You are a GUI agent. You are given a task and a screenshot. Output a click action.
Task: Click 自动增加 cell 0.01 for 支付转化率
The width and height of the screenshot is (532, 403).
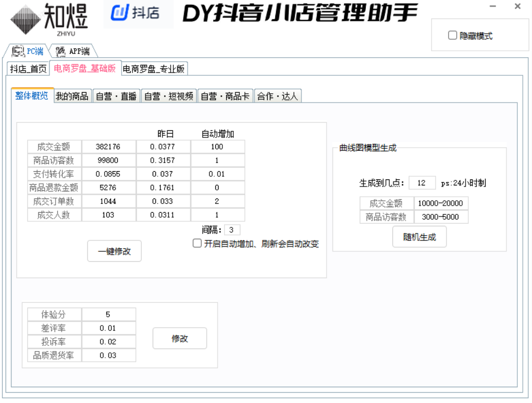tap(218, 174)
